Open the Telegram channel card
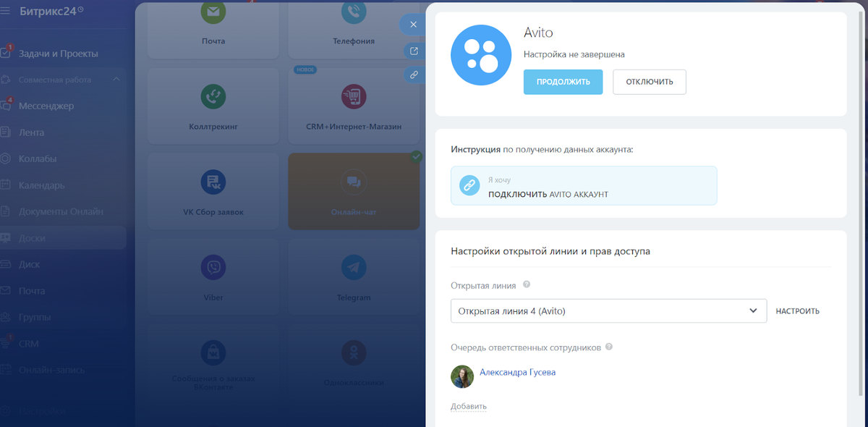The image size is (868, 427). coord(354,277)
